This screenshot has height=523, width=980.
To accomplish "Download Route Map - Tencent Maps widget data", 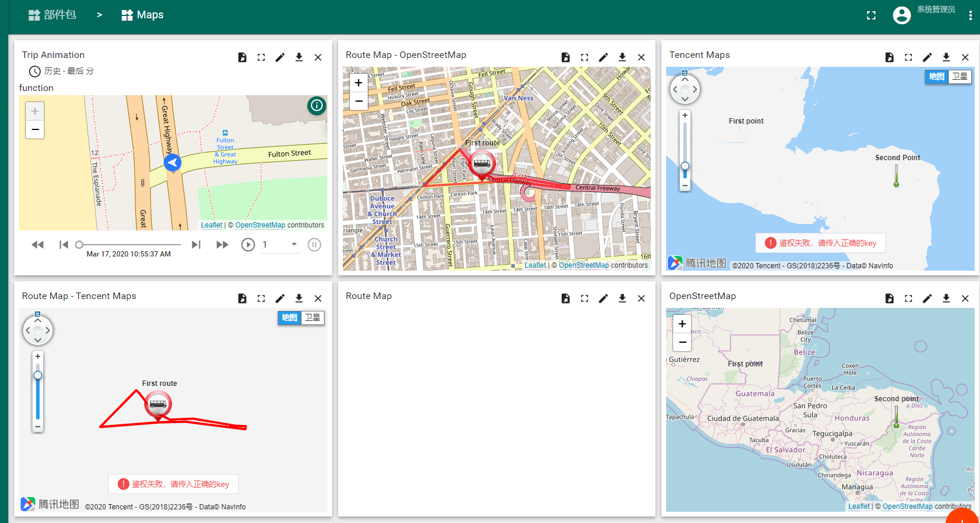I will [299, 298].
